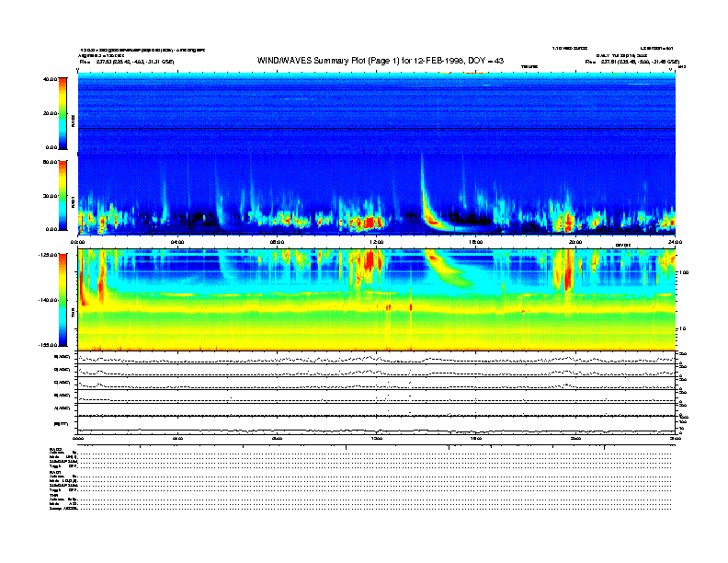Click the -155.00 label on the TNR scale
This screenshot has width=728, height=563.
[47, 343]
